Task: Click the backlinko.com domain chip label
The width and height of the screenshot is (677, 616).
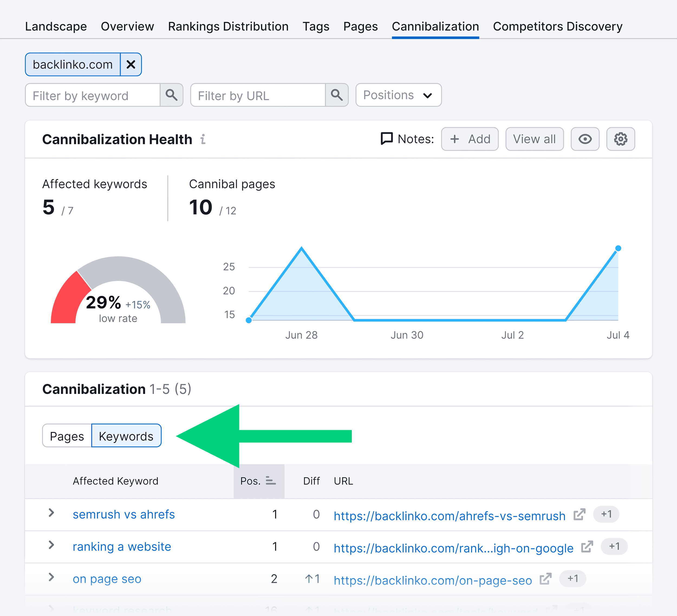Action: point(73,64)
